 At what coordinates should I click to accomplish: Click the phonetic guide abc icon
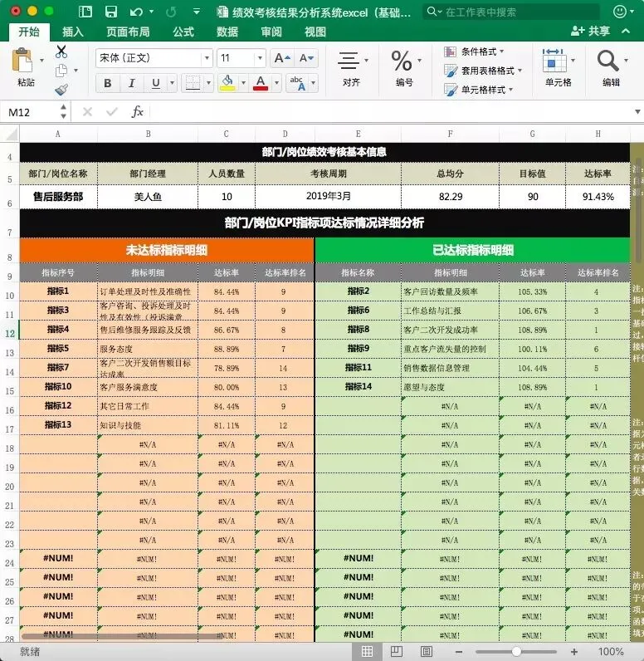[x=297, y=83]
